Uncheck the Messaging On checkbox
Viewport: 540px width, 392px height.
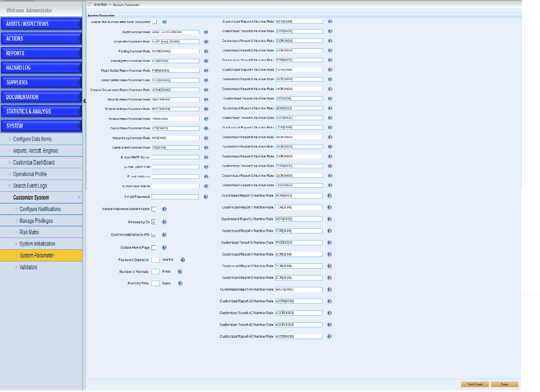[x=154, y=222]
